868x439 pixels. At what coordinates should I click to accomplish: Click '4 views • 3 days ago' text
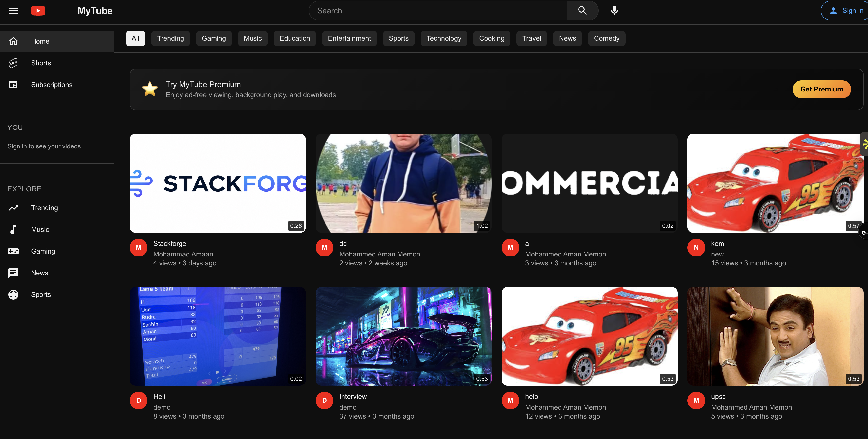pyautogui.click(x=185, y=263)
